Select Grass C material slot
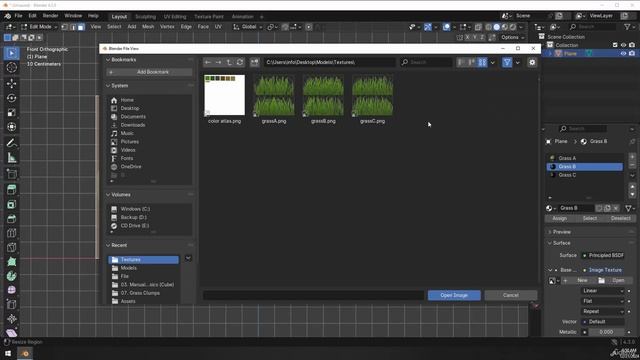 pos(584,175)
